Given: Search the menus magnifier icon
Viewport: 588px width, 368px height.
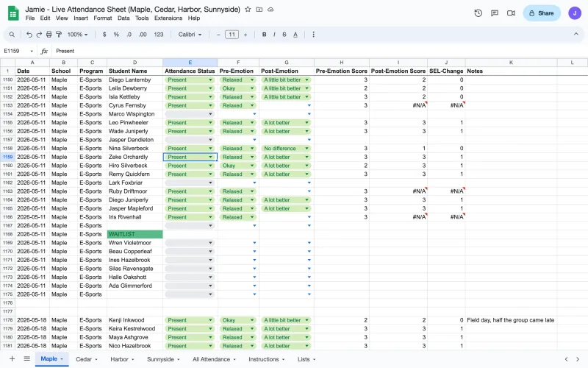Looking at the screenshot, I should pos(12,35).
